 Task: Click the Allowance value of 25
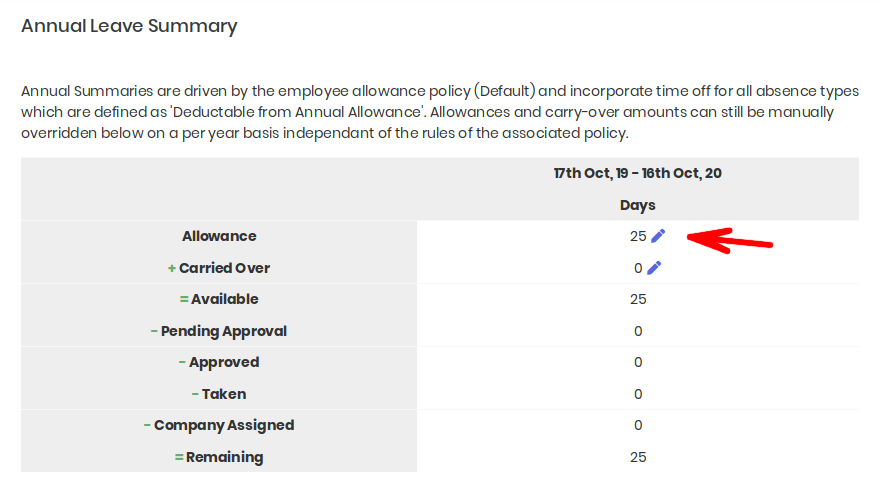click(638, 236)
